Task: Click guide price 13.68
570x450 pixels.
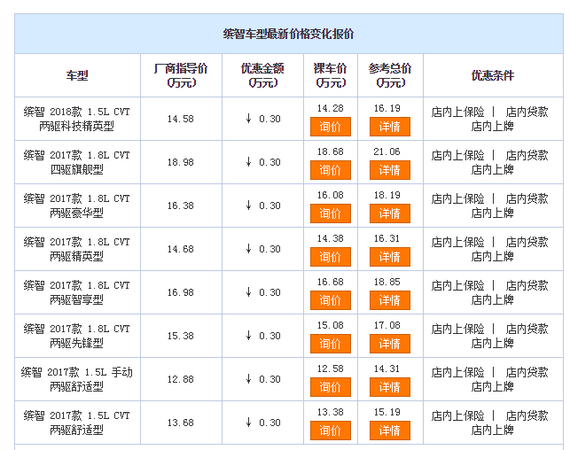Action: coord(181,423)
